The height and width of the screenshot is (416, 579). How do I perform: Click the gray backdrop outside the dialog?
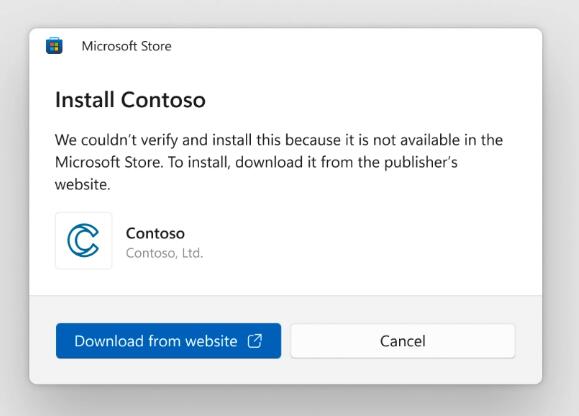coord(289,401)
